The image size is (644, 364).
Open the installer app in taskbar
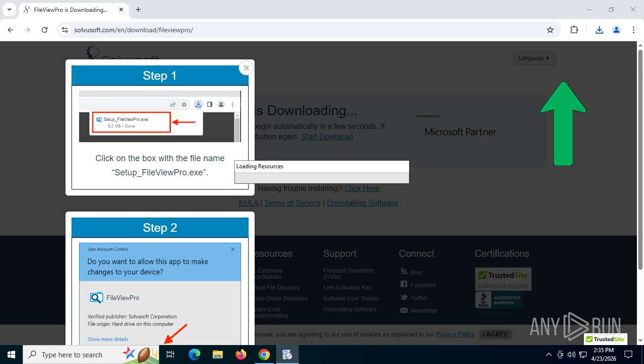[x=287, y=355]
